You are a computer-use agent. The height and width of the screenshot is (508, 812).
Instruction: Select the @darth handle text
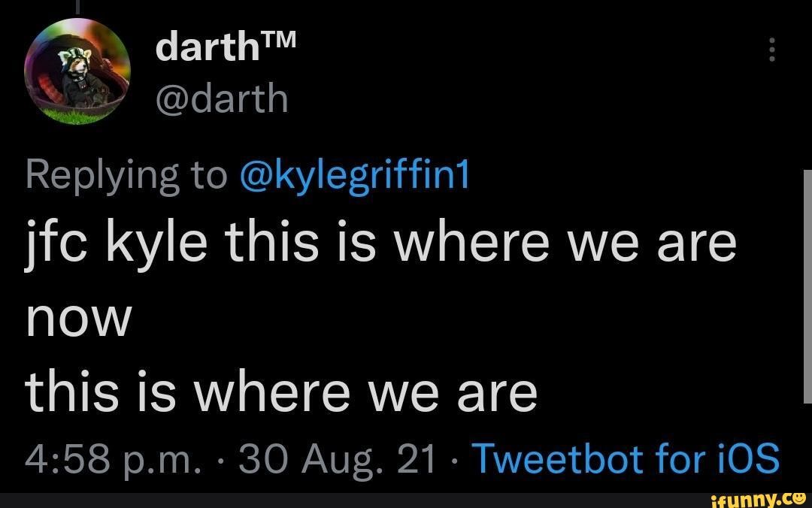(x=221, y=98)
